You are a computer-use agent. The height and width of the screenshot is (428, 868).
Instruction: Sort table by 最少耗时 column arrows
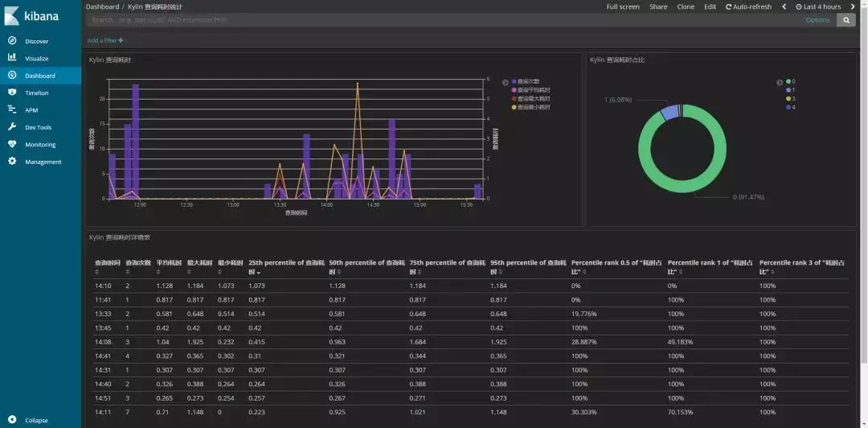click(x=220, y=272)
